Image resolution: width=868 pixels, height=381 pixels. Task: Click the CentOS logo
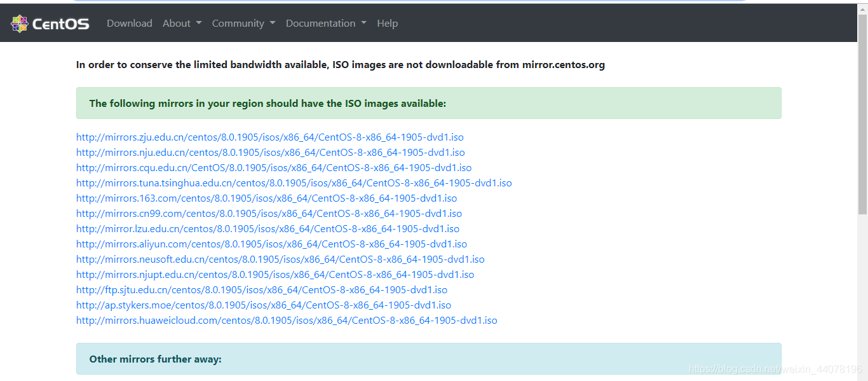click(50, 24)
